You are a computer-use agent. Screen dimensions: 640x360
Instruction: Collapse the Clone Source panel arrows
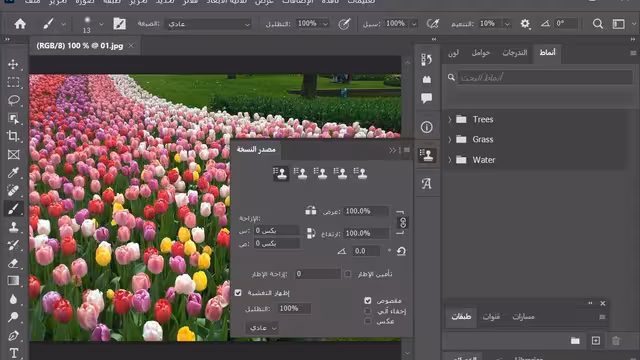point(393,150)
